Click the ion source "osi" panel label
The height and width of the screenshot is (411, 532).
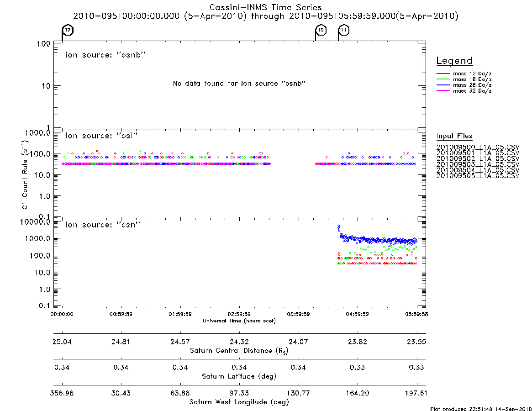[x=101, y=136]
